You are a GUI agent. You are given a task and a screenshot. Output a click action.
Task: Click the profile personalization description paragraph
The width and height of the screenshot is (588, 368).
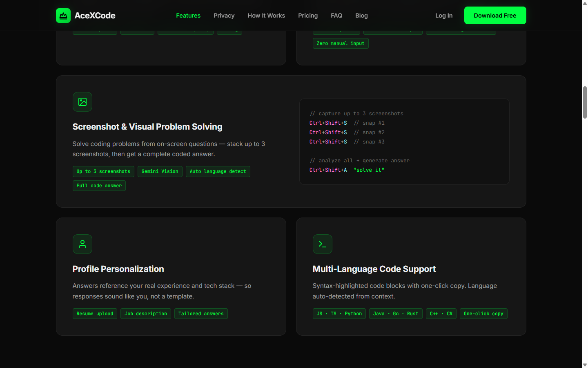click(x=162, y=291)
